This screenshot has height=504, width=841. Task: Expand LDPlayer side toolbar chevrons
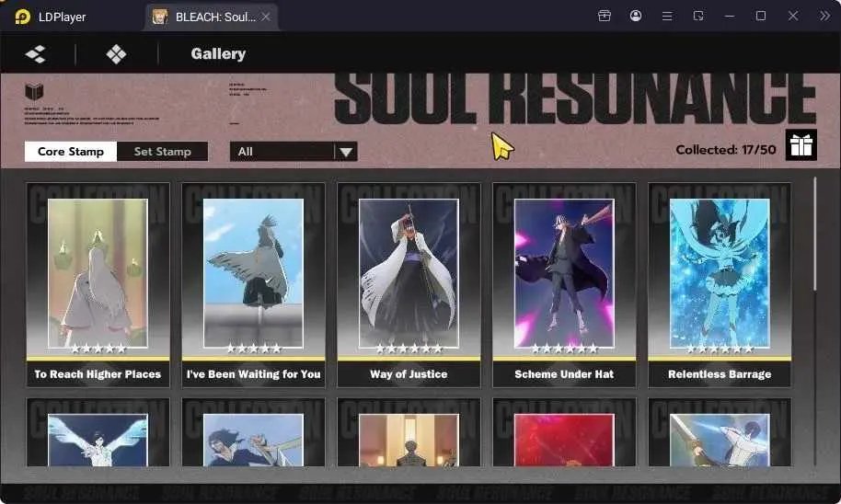(824, 16)
